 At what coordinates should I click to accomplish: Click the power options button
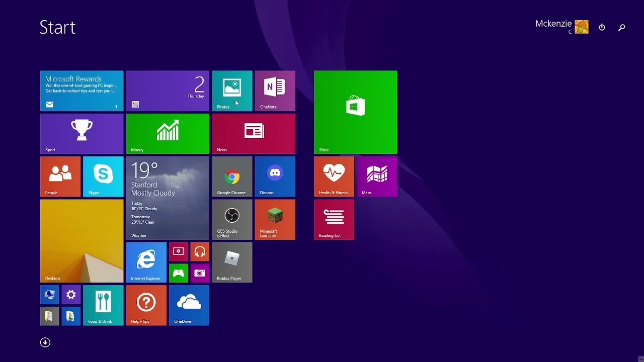coord(602,27)
